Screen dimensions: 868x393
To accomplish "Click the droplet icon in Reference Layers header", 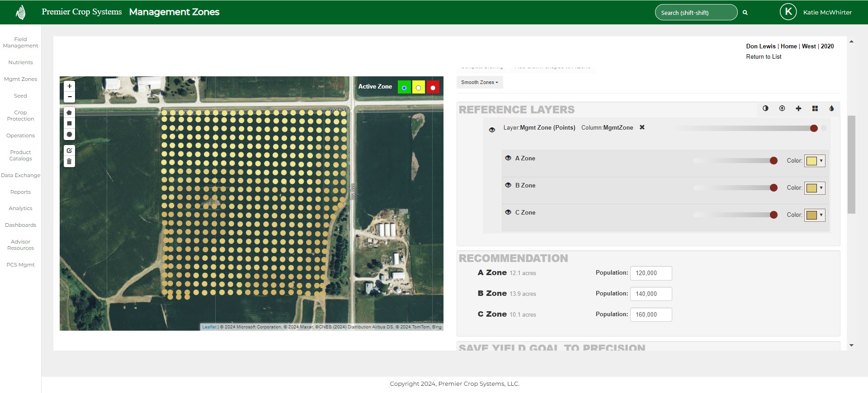I will point(831,108).
